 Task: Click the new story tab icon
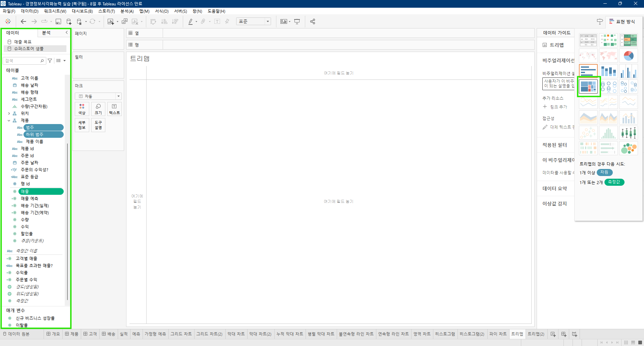[x=575, y=334]
